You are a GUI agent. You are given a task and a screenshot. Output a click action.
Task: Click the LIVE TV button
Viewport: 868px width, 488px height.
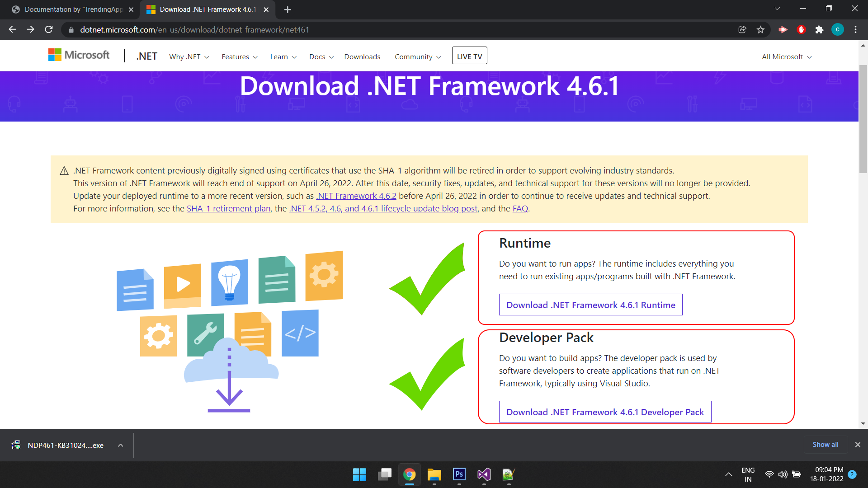(x=469, y=56)
